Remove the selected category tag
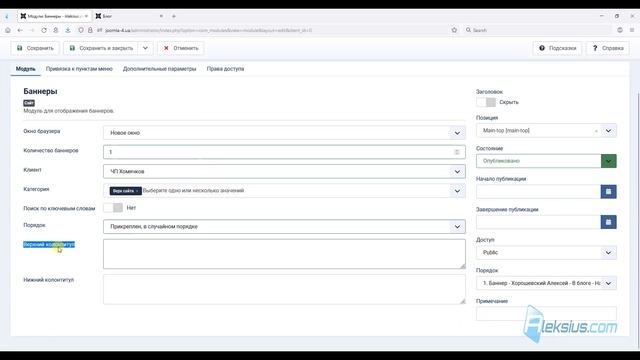 click(137, 191)
